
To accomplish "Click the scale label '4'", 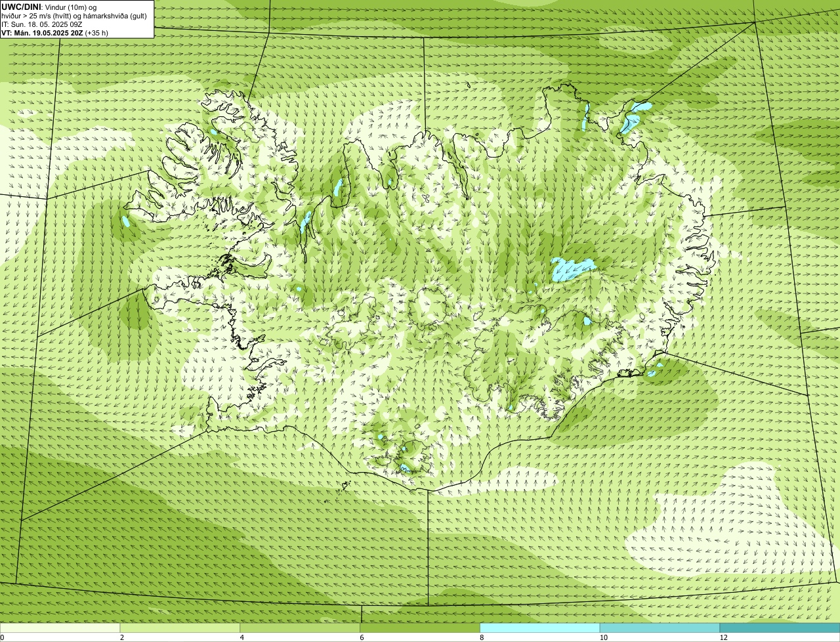I will (x=242, y=637).
